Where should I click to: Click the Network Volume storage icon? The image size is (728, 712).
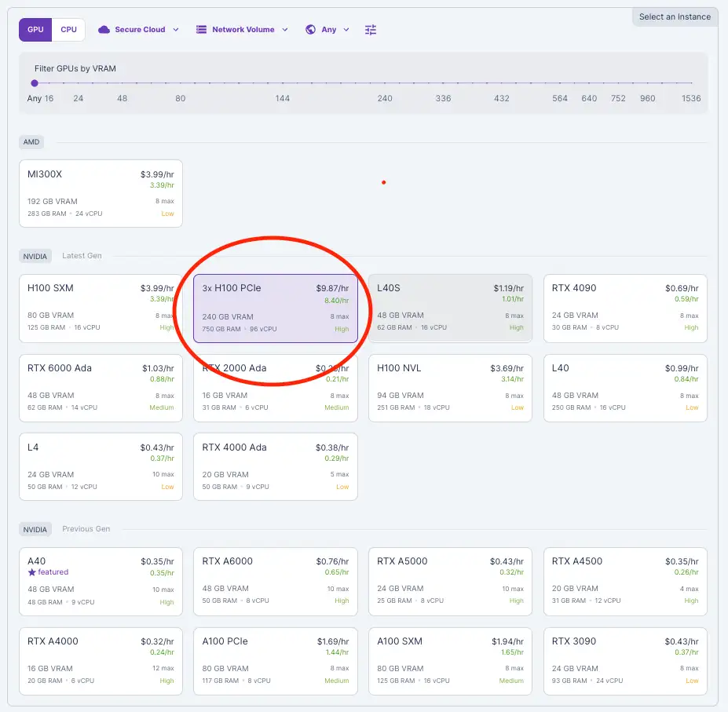point(201,30)
